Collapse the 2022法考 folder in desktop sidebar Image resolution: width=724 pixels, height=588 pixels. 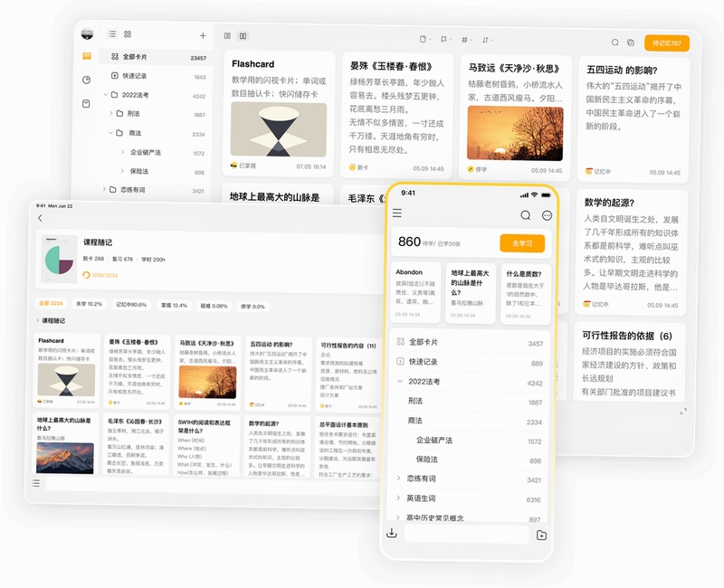pos(106,95)
